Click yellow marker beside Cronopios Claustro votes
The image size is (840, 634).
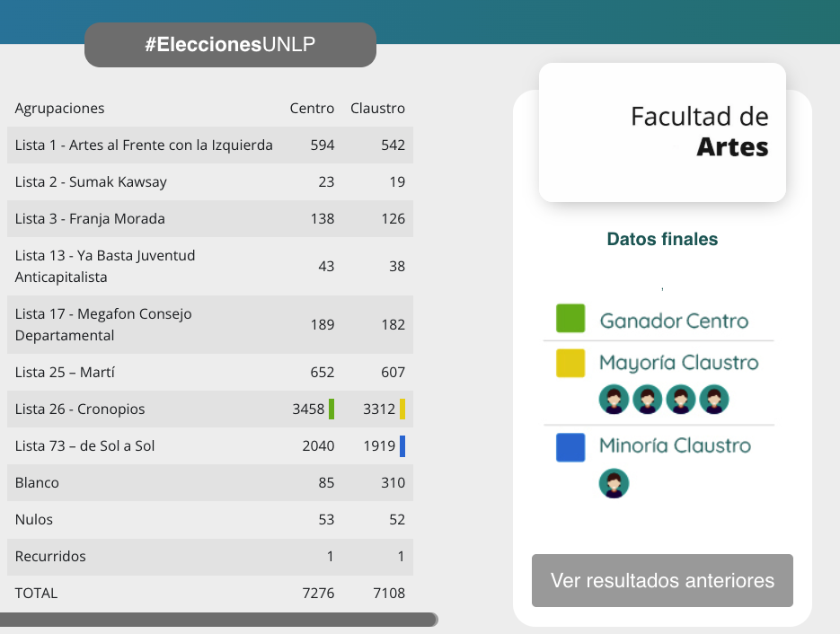(x=402, y=409)
